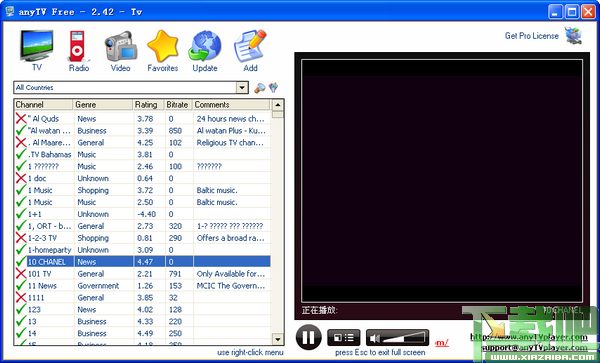Click comment "24 hours news ch..."
This screenshot has height=363, width=600.
coord(230,119)
